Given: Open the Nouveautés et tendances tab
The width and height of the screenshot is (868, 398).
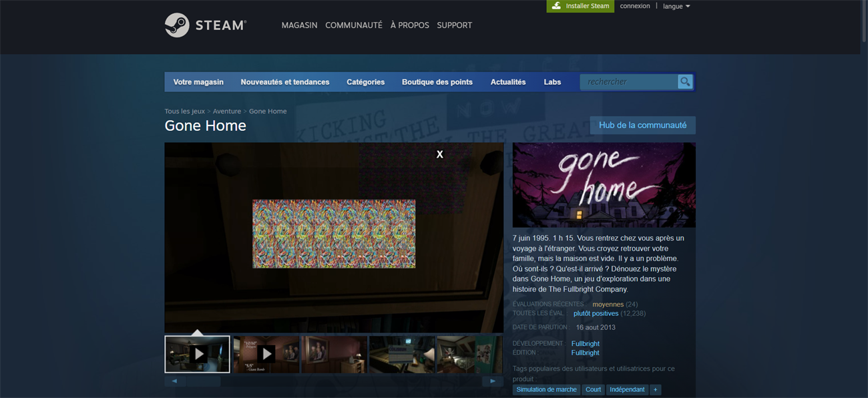Looking at the screenshot, I should [285, 82].
